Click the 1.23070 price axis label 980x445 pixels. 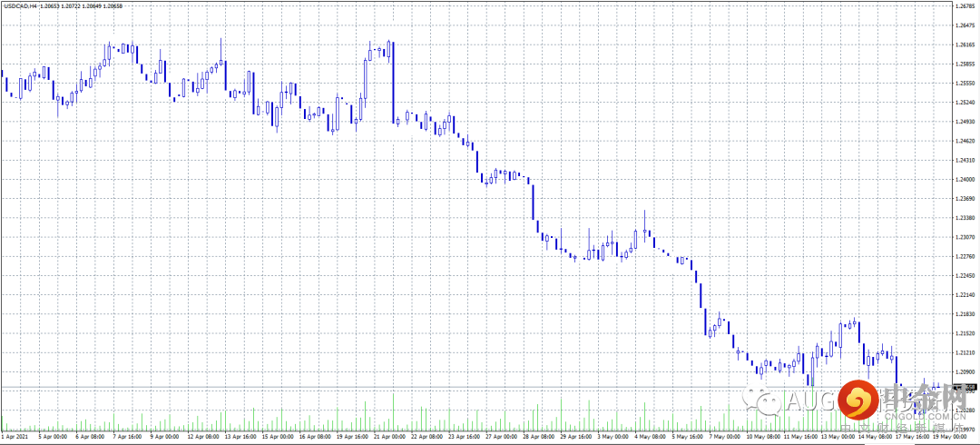pyautogui.click(x=965, y=237)
